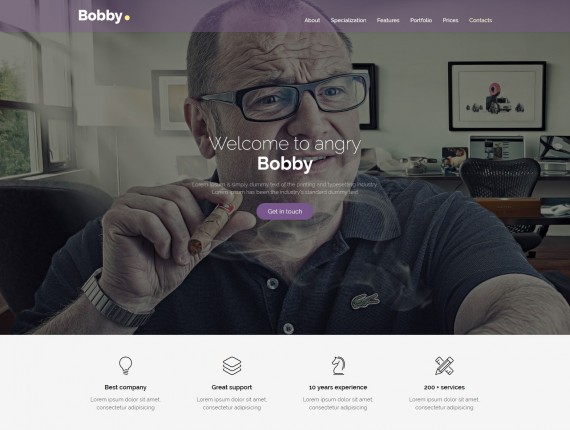Click the chess knight icon
The height and width of the screenshot is (430, 570).
click(x=338, y=366)
